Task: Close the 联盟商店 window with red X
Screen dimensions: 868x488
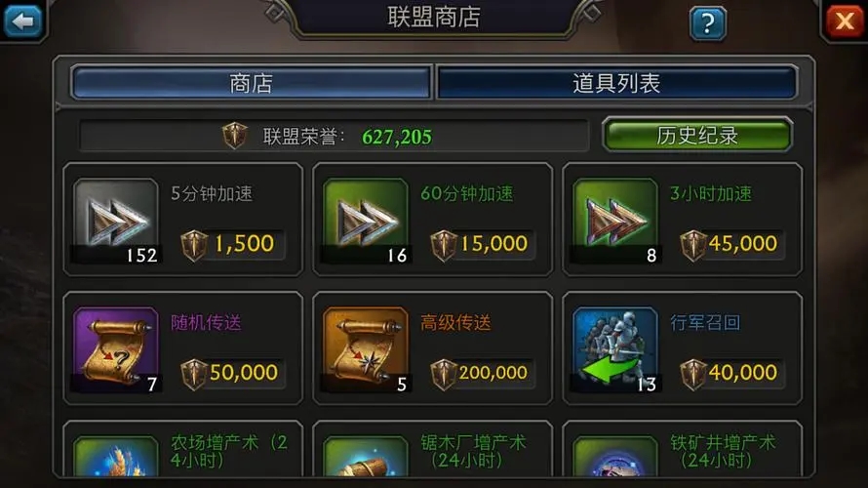Action: 845,21
